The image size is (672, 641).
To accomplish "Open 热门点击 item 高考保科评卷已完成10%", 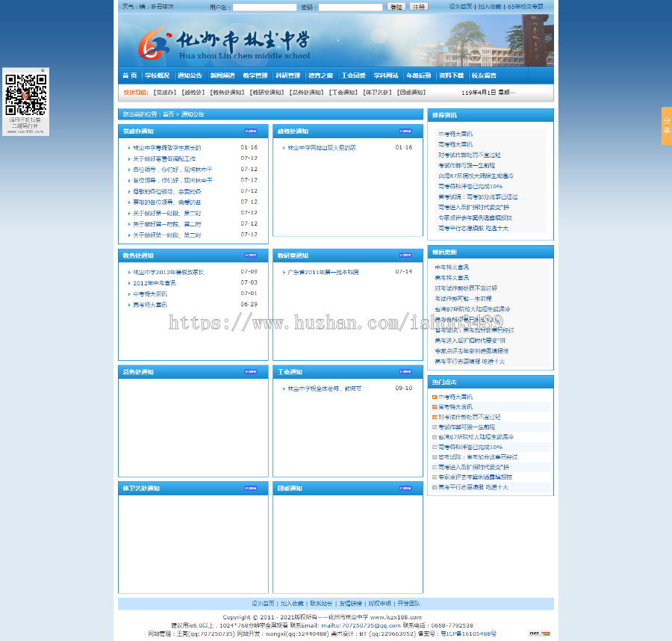I will [470, 448].
